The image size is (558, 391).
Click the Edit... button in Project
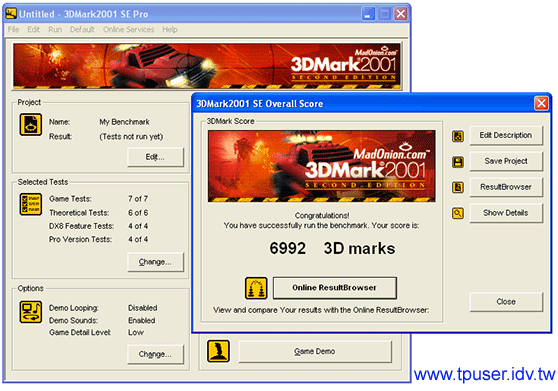coord(156,157)
